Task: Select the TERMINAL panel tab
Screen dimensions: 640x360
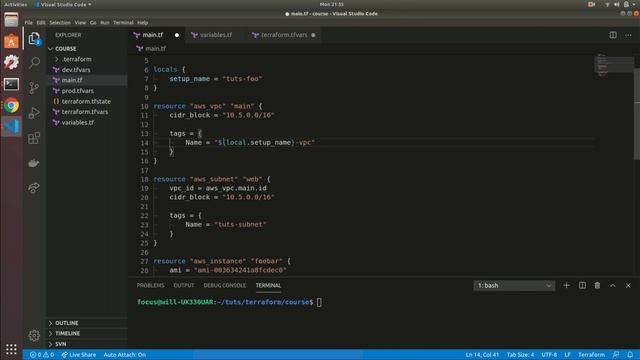Action: (268, 285)
